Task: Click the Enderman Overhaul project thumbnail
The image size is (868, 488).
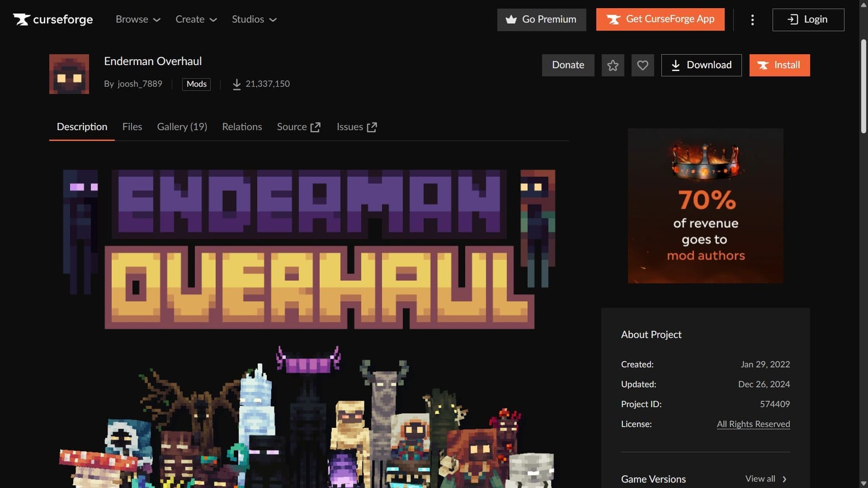Action: [x=69, y=74]
